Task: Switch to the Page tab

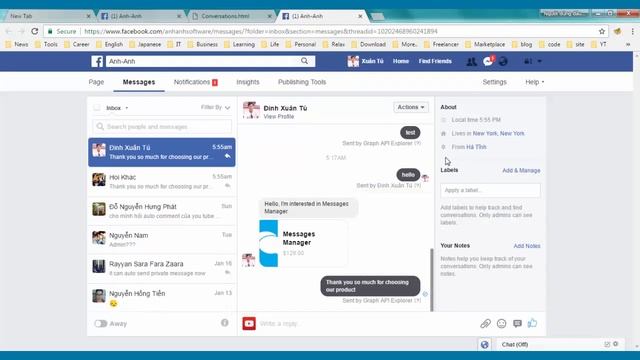Action: click(96, 82)
